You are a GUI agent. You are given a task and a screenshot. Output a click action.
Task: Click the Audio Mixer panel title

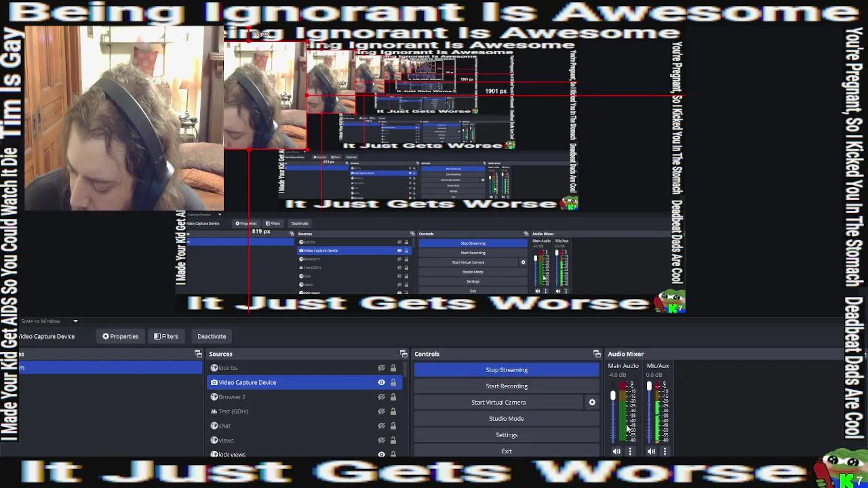[626, 354]
